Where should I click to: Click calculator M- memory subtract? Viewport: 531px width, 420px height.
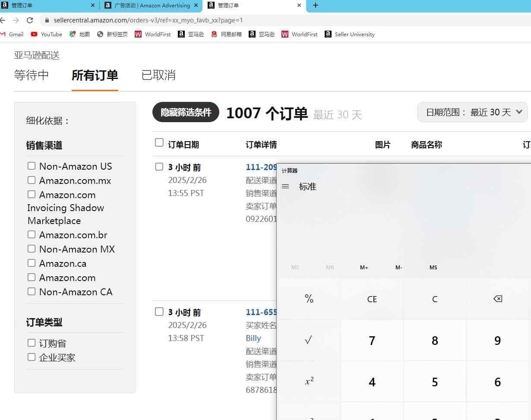tap(399, 268)
